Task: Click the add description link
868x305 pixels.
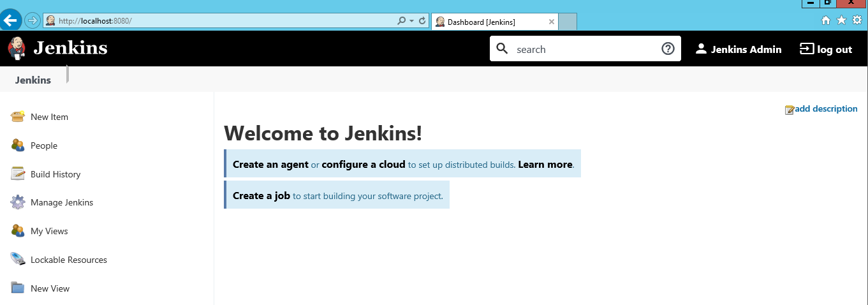Action: 826,108
